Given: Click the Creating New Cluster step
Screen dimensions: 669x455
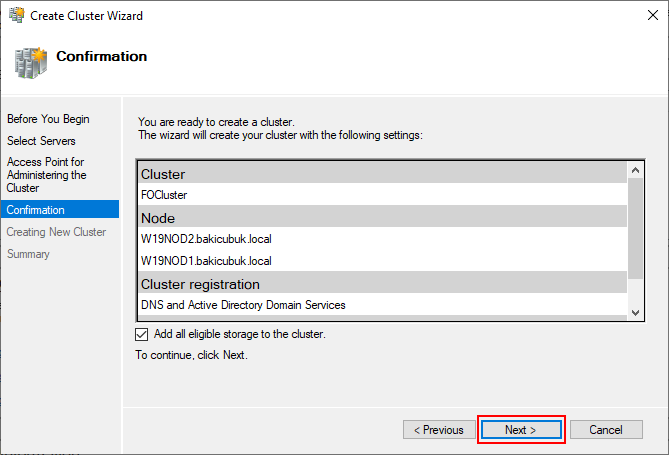Looking at the screenshot, I should [x=56, y=232].
